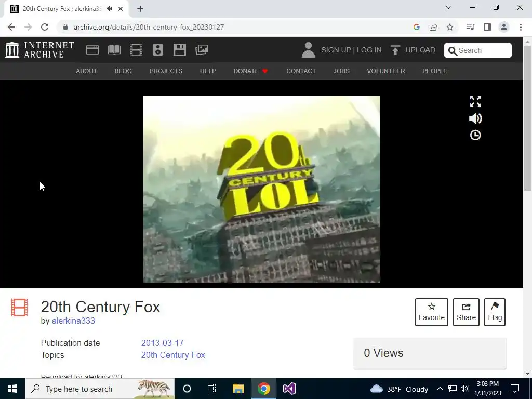Click the 0 Views stats box
The height and width of the screenshot is (399, 532).
[430, 353]
